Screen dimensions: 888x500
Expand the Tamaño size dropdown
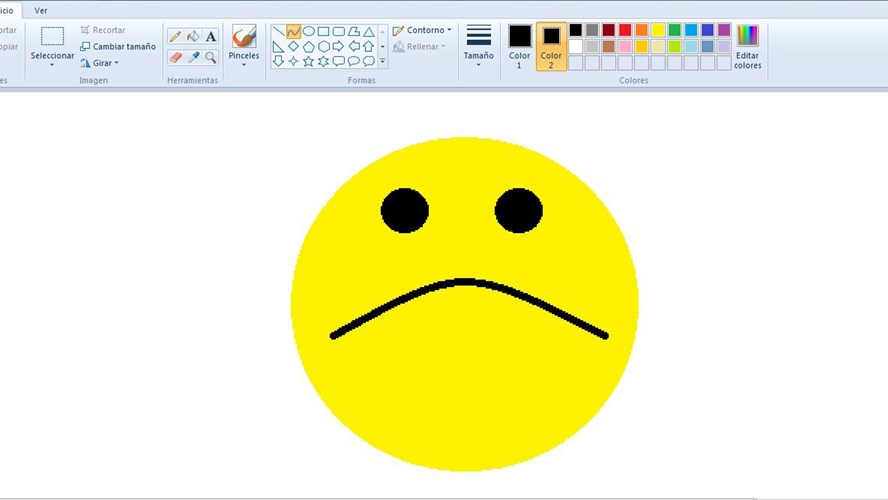[x=479, y=46]
